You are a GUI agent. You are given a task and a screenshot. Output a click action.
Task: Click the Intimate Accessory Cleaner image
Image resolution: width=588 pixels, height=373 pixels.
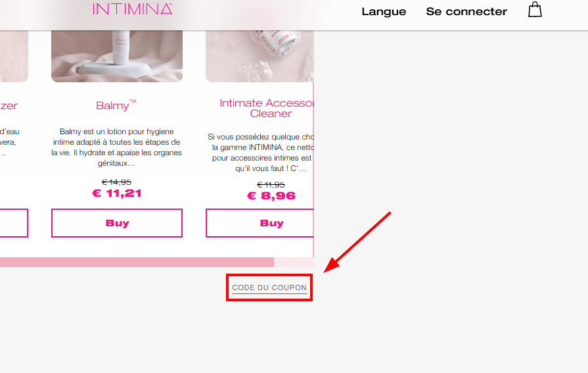260,56
